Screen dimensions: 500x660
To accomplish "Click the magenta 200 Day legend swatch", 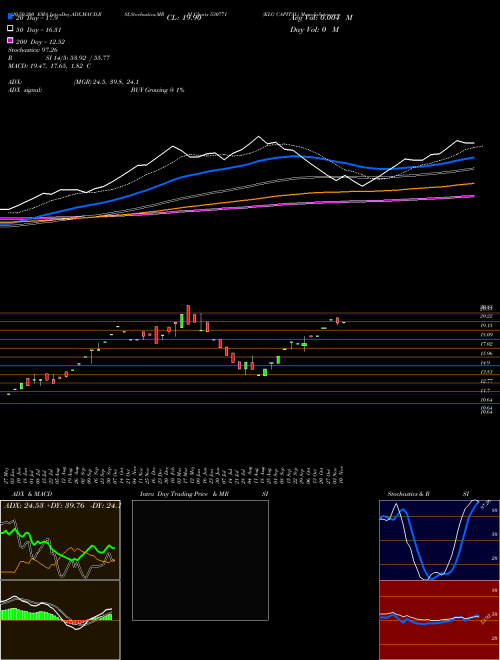I will pyautogui.click(x=11, y=40).
